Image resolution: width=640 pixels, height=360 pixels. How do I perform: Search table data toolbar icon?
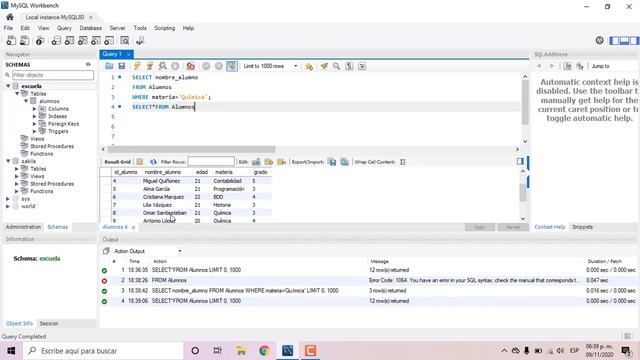[x=124, y=40]
